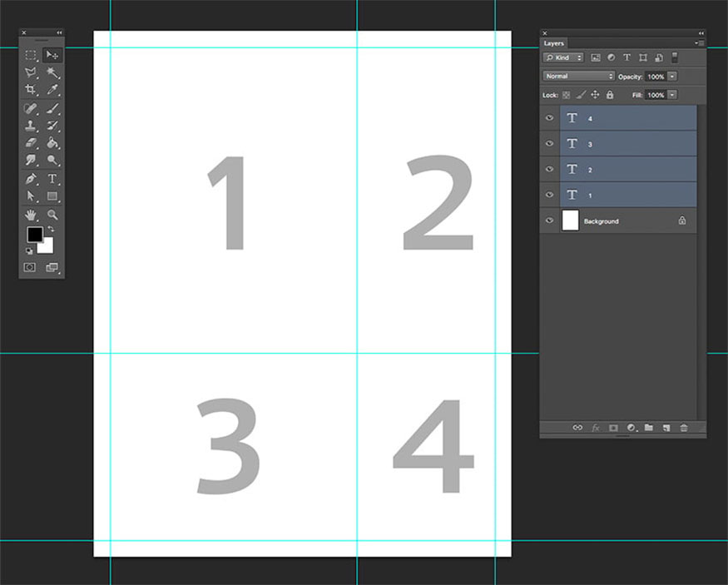Viewport: 728px width, 585px height.
Task: Select the History Brush tool
Action: 52,126
